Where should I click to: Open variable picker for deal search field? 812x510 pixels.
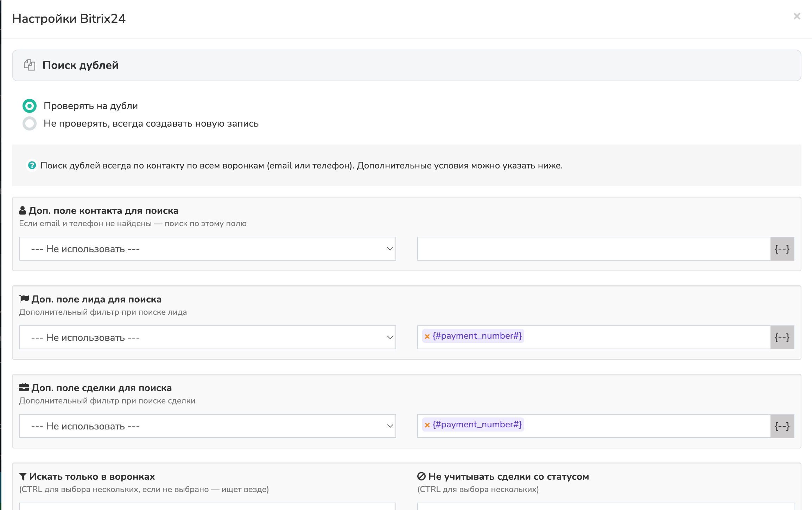tap(782, 426)
